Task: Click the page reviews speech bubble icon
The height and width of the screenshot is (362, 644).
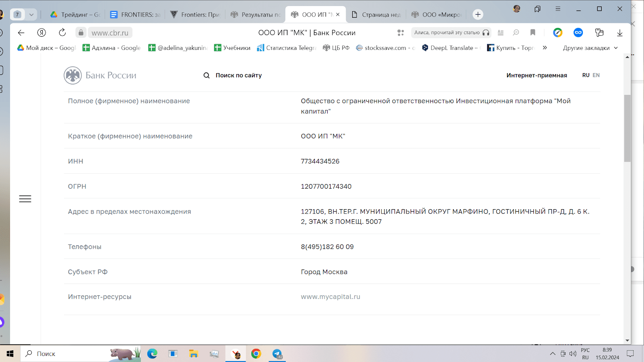Action: tap(516, 33)
